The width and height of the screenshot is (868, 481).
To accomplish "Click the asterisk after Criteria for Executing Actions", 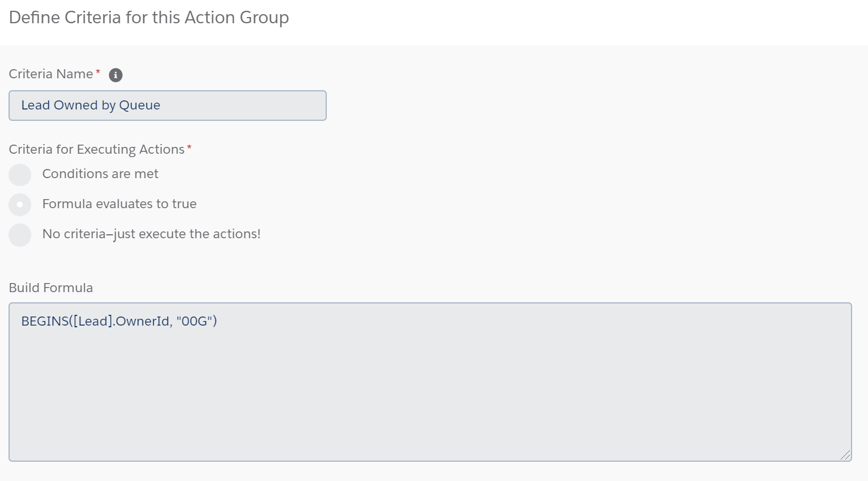I will click(x=189, y=147).
